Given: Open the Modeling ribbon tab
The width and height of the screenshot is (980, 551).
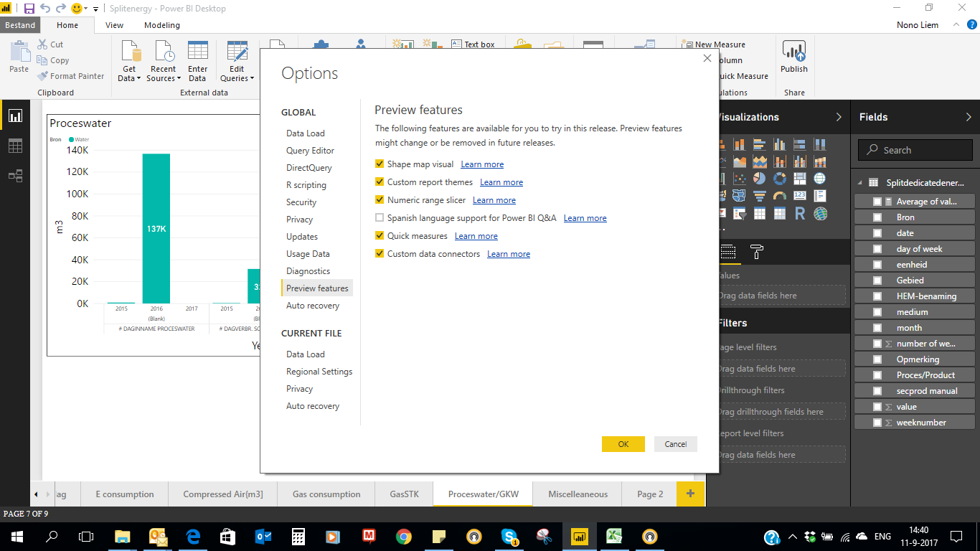Looking at the screenshot, I should 162,25.
